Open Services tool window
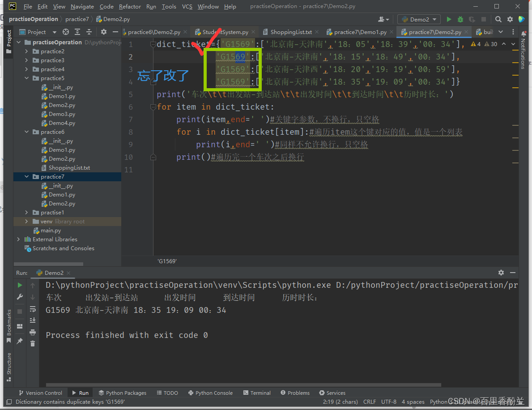 tap(332, 393)
